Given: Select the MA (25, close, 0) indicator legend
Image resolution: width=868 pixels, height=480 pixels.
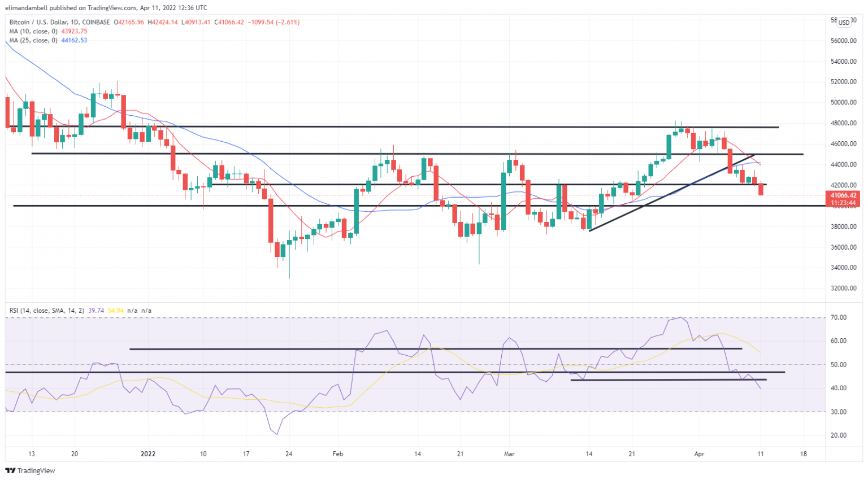Looking at the screenshot, I should (x=33, y=40).
